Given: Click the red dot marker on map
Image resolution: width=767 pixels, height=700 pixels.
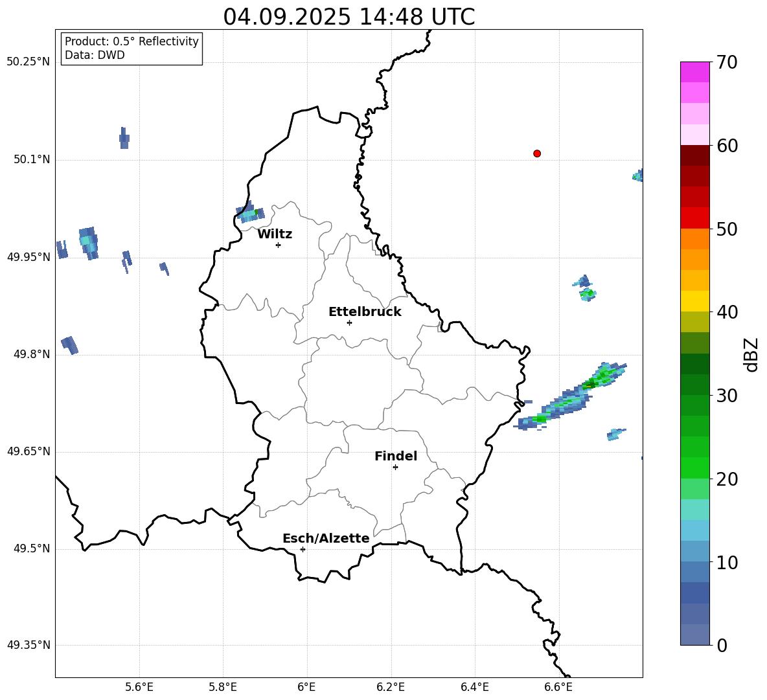Looking at the screenshot, I should [536, 153].
